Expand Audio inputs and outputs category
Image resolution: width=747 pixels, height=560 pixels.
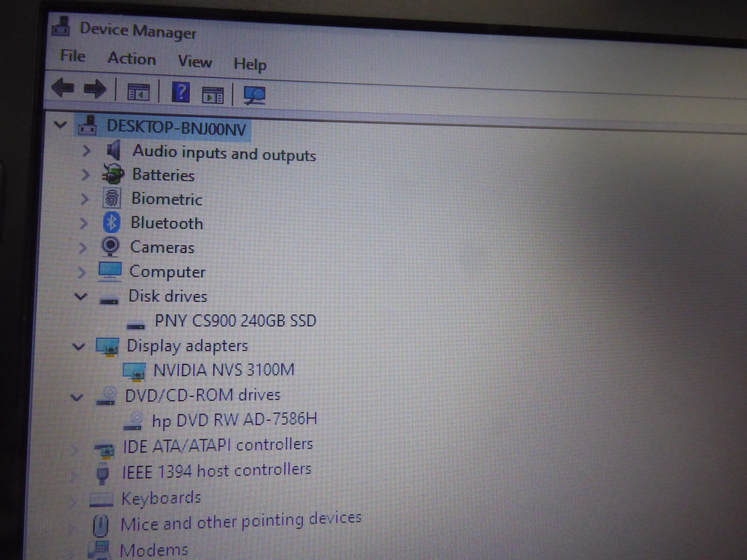[x=86, y=150]
